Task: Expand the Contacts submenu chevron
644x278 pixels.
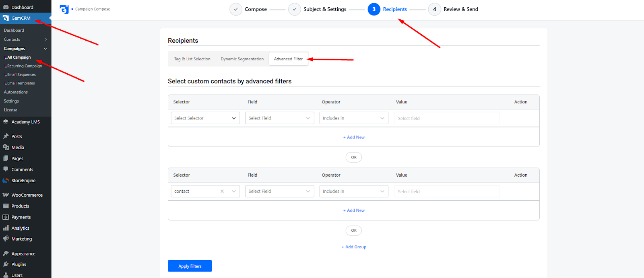Action: [x=46, y=39]
